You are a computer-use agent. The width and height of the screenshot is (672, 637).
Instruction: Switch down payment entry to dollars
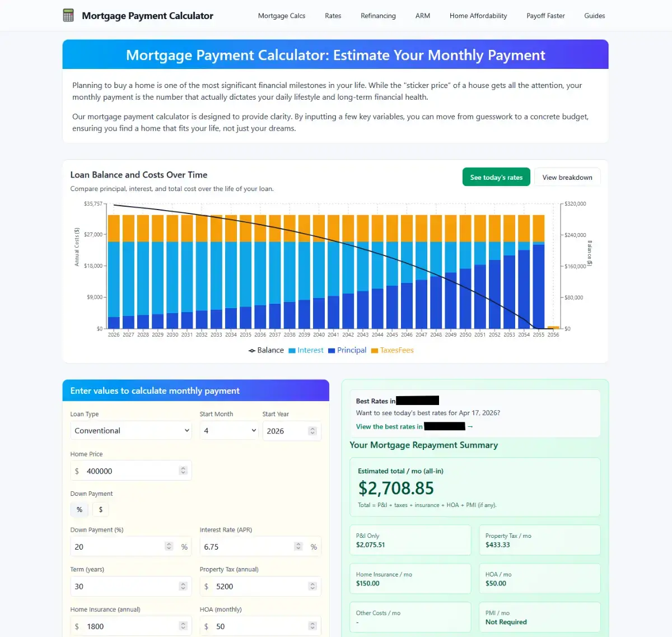pyautogui.click(x=100, y=509)
